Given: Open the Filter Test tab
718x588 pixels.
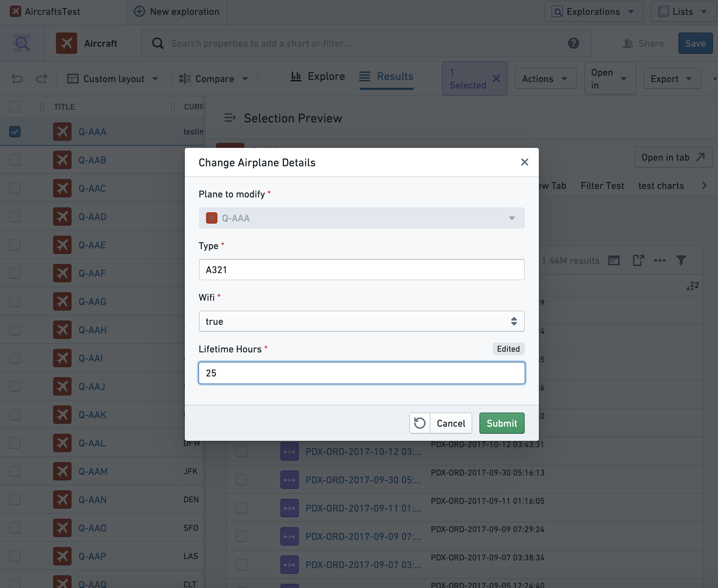Looking at the screenshot, I should coord(602,186).
